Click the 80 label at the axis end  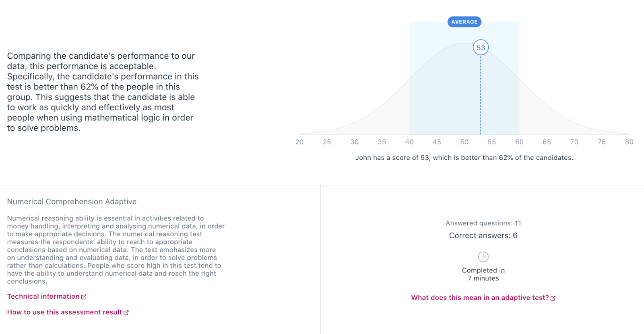[629, 142]
